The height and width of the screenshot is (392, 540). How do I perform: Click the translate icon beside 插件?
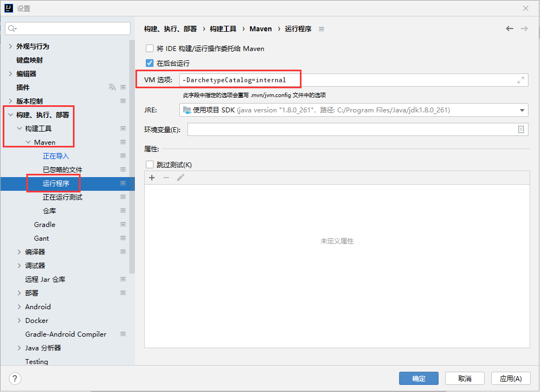112,87
